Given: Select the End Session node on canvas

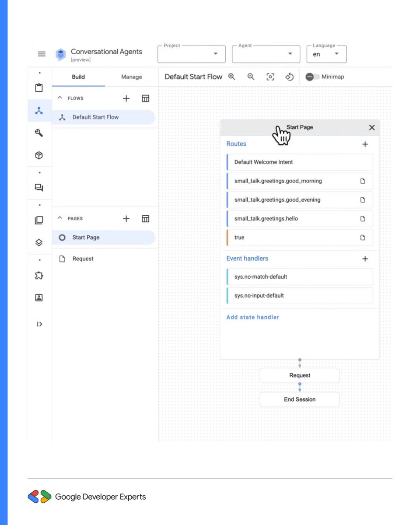Looking at the screenshot, I should pyautogui.click(x=300, y=399).
